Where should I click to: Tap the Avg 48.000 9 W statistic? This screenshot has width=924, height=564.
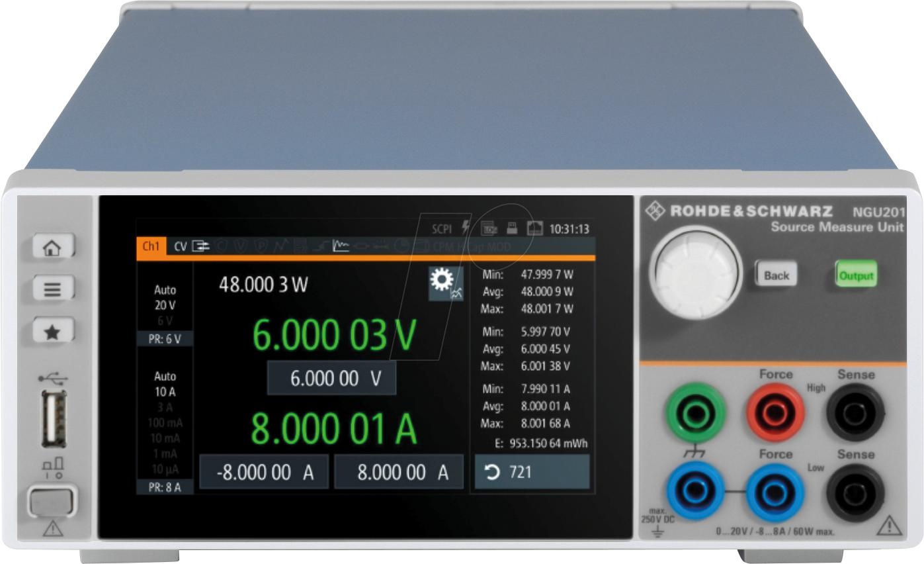tap(527, 291)
